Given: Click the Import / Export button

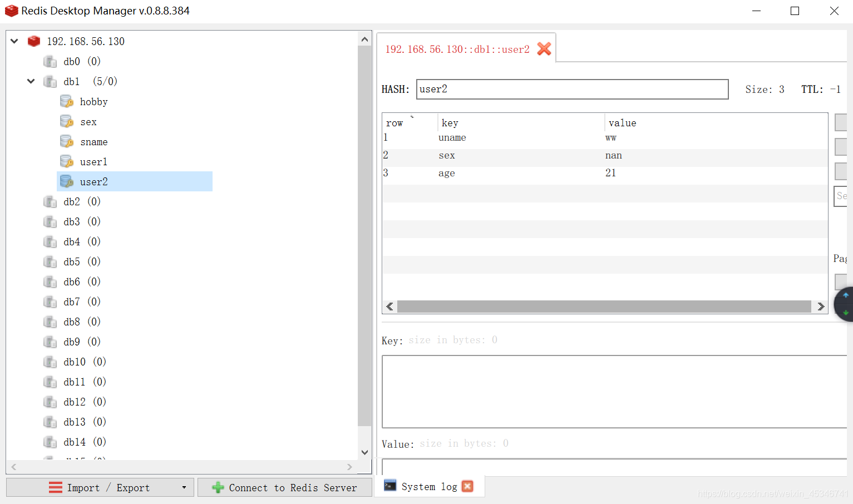Looking at the screenshot, I should click(100, 487).
